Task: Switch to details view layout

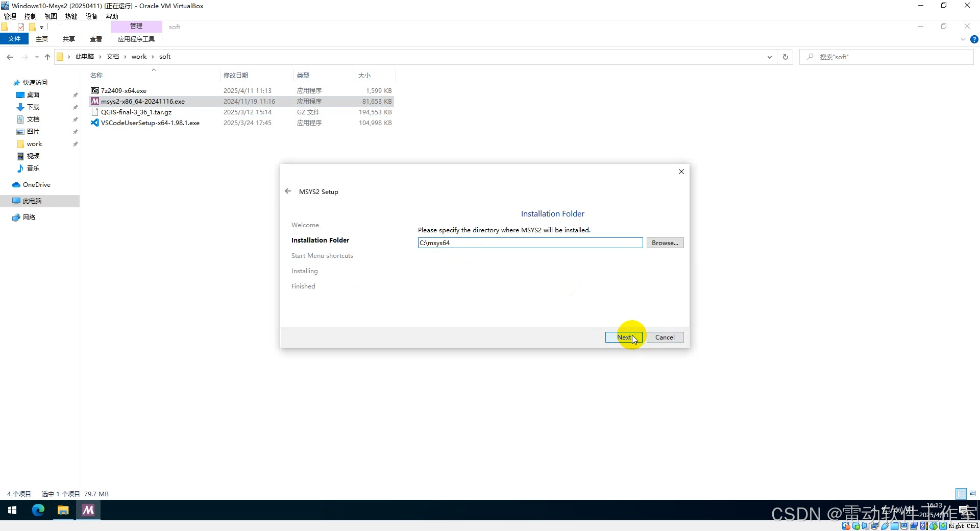Action: (x=962, y=494)
